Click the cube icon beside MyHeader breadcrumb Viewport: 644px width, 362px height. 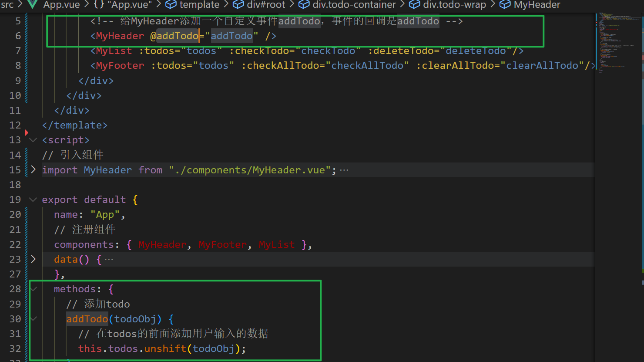[505, 4]
